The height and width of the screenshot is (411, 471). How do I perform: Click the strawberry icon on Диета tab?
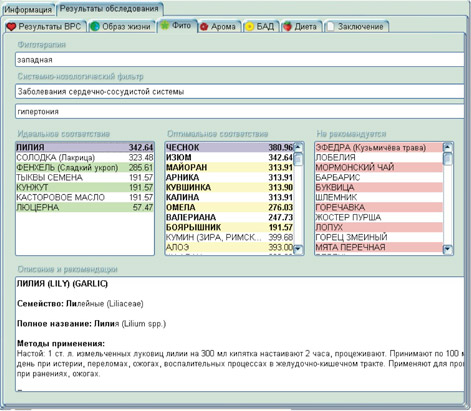tap(287, 27)
